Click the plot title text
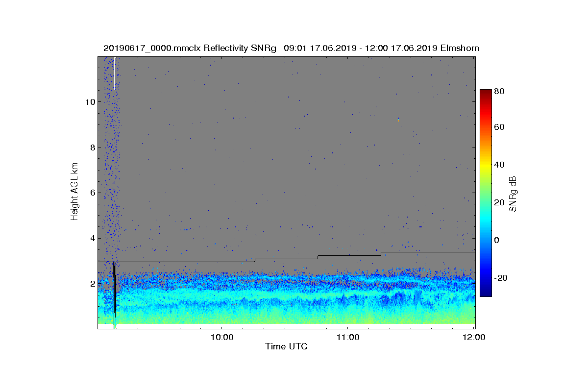This screenshot has height=392, width=588. (291, 48)
